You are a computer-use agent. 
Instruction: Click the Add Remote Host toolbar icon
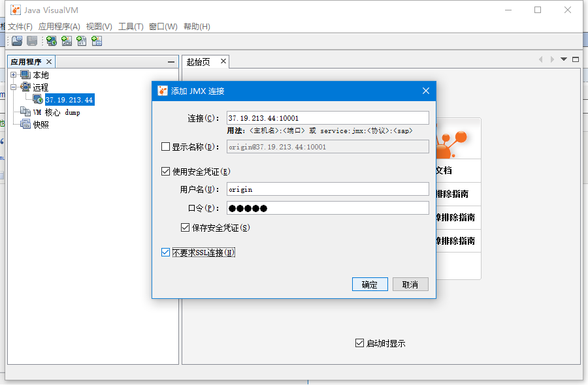point(52,41)
